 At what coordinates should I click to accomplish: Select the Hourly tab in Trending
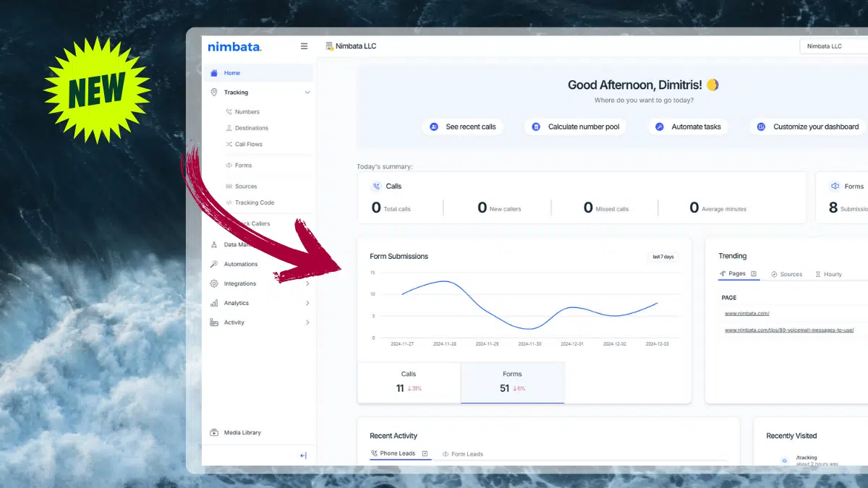[828, 275]
